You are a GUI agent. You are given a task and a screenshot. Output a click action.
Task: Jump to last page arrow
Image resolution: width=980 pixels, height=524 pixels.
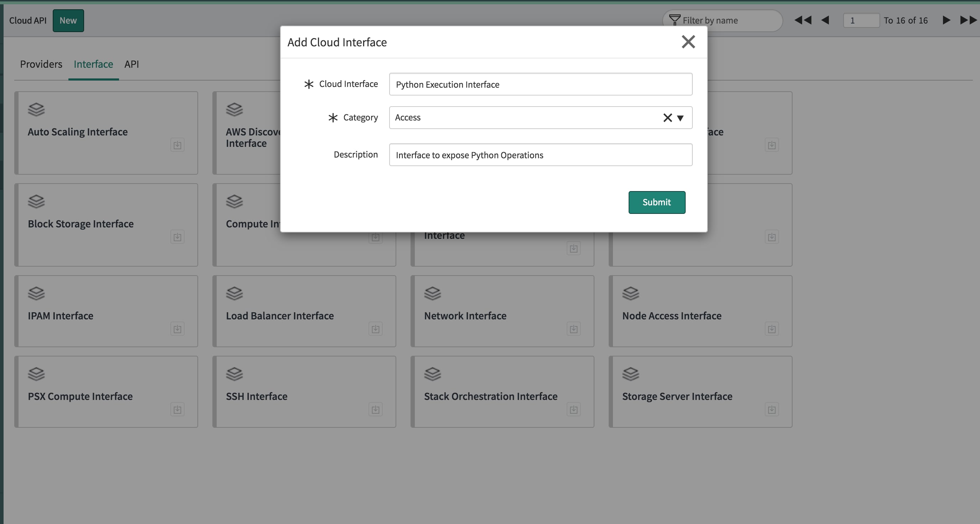tap(968, 20)
